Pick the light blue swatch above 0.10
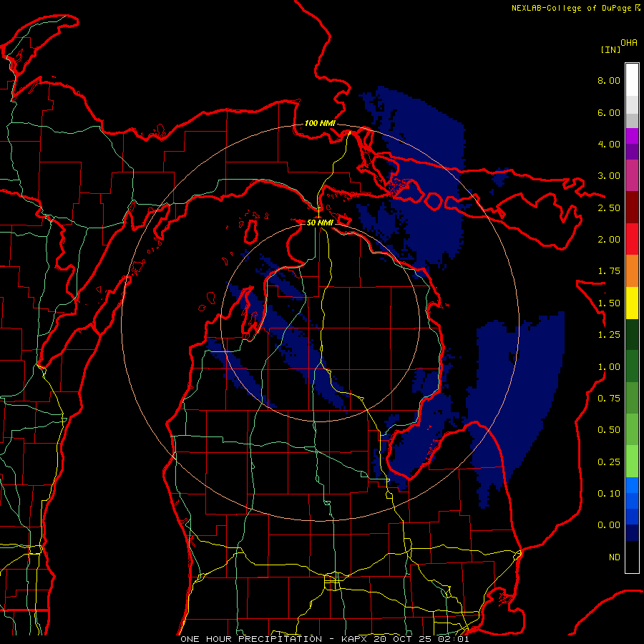This screenshot has height=644, width=644. pos(632,485)
